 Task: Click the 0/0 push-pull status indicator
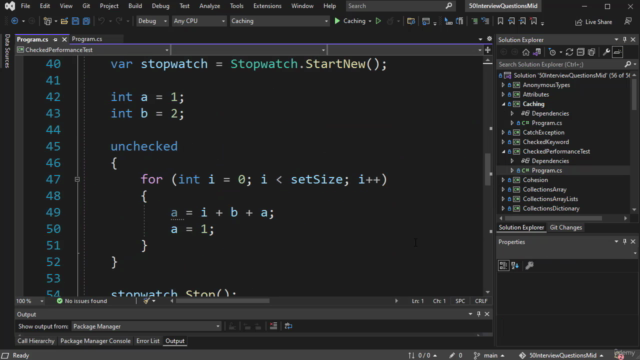click(x=422, y=355)
